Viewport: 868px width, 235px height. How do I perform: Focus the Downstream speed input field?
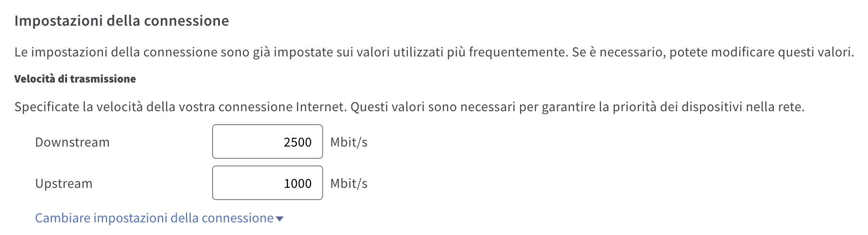[x=267, y=142]
